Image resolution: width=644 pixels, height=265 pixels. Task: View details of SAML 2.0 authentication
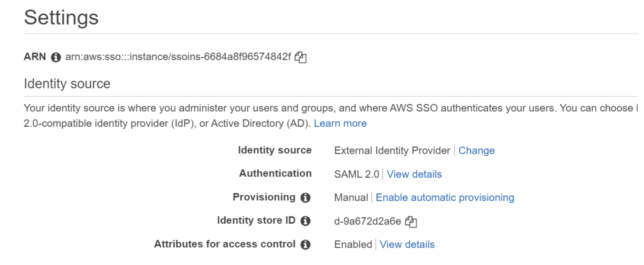tap(414, 174)
